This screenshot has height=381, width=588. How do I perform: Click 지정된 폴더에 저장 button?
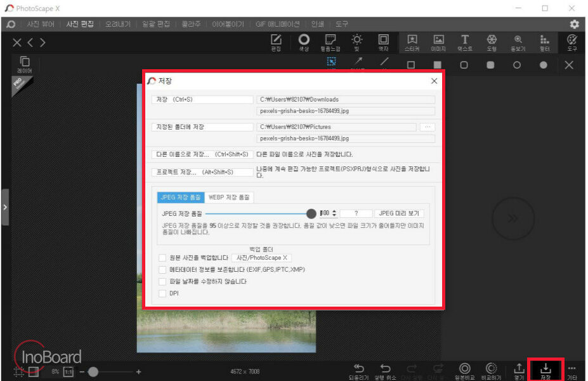[x=202, y=127]
